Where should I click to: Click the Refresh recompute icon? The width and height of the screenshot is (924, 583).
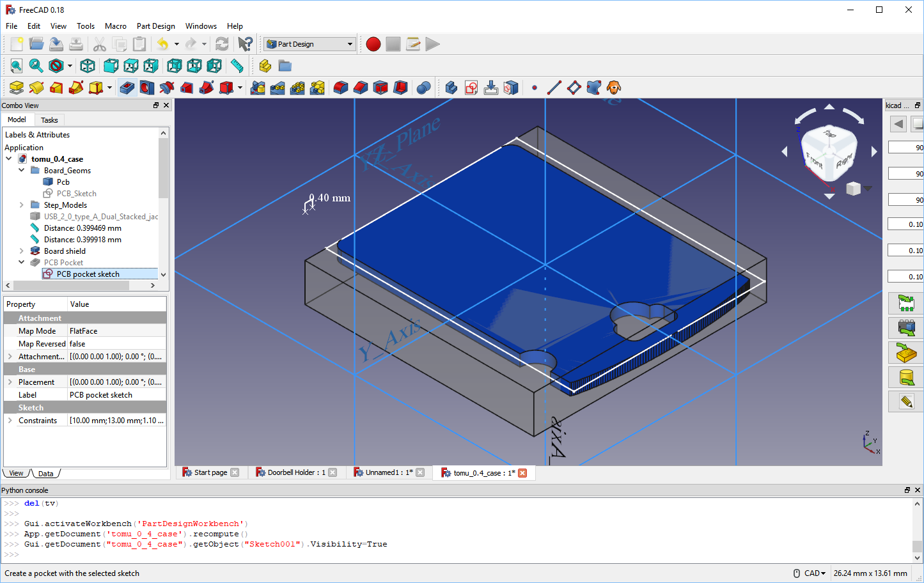point(222,44)
